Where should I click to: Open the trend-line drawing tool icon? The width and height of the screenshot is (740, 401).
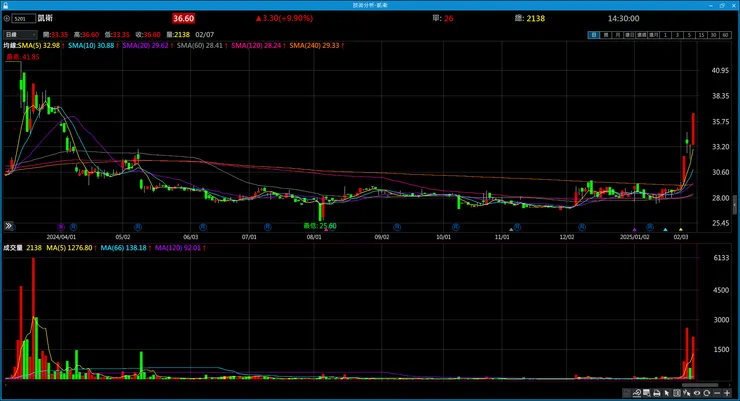637,393
